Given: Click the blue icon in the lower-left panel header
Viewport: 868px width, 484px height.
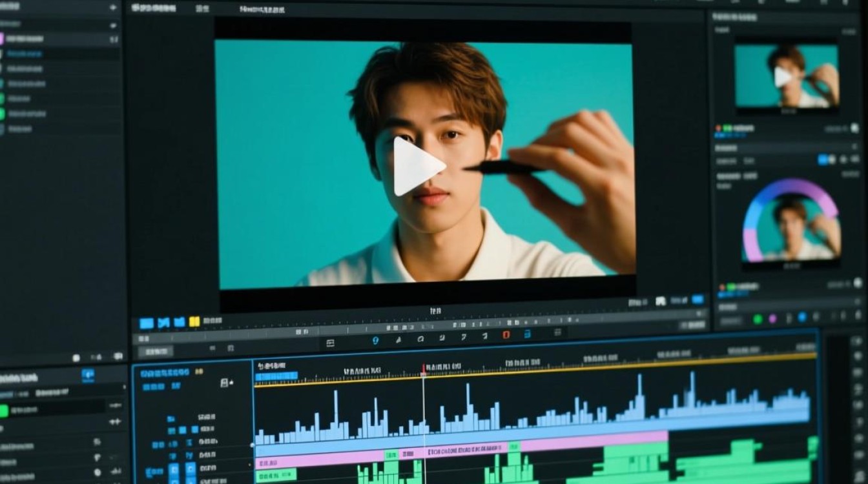Looking at the screenshot, I should point(88,375).
